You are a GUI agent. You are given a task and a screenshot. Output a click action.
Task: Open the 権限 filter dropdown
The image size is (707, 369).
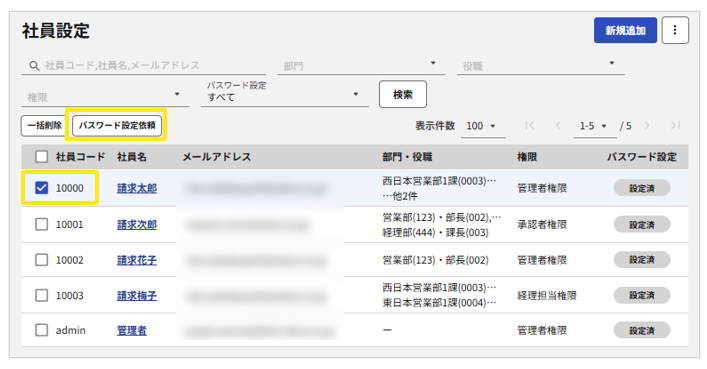(105, 96)
